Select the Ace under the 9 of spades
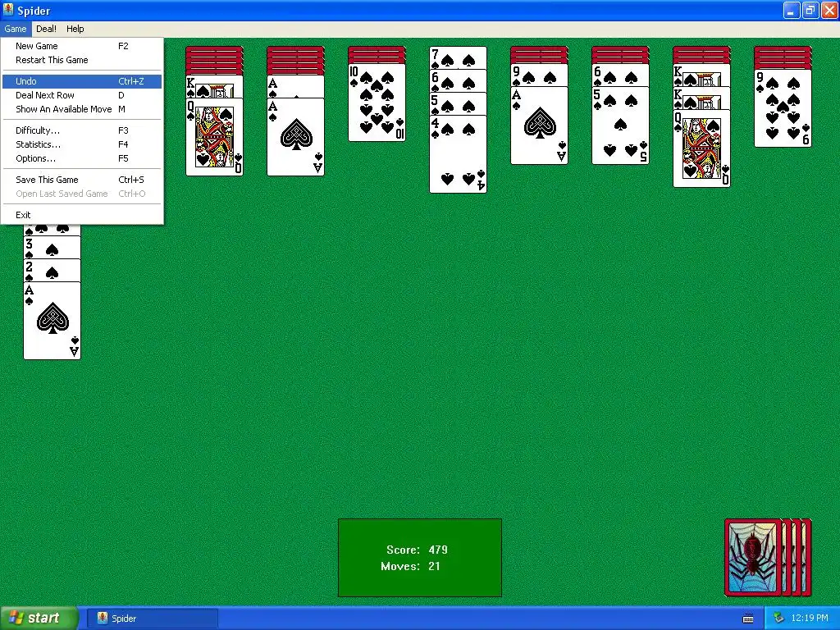The width and height of the screenshot is (840, 630). [x=539, y=126]
